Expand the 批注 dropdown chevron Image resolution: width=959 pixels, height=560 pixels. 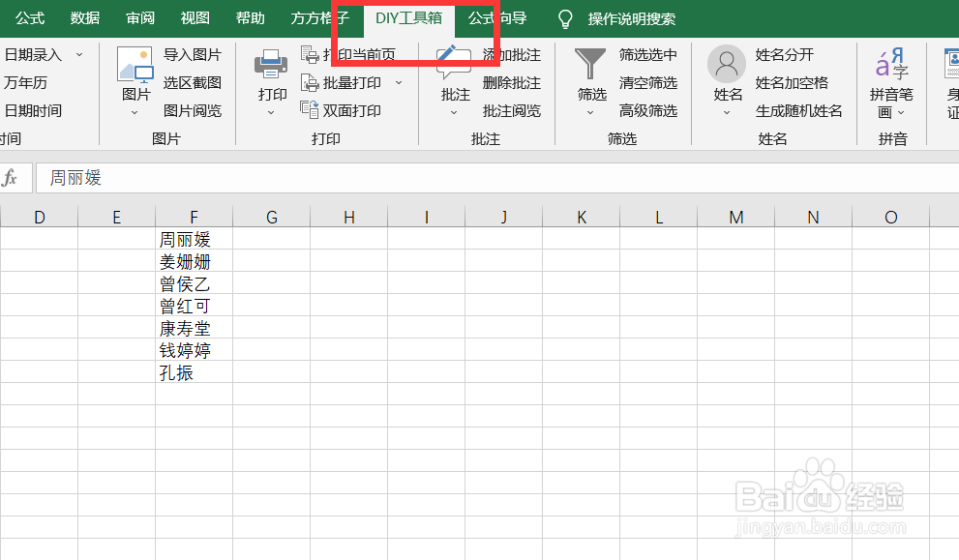tap(454, 112)
